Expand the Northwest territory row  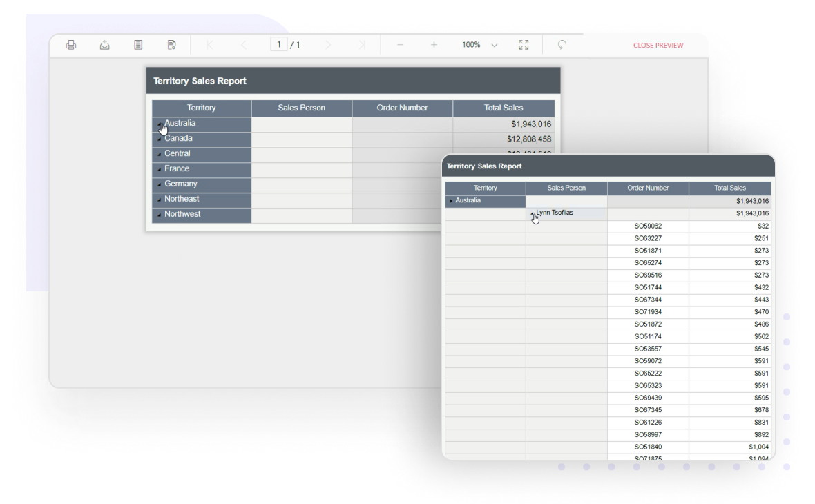(x=159, y=215)
